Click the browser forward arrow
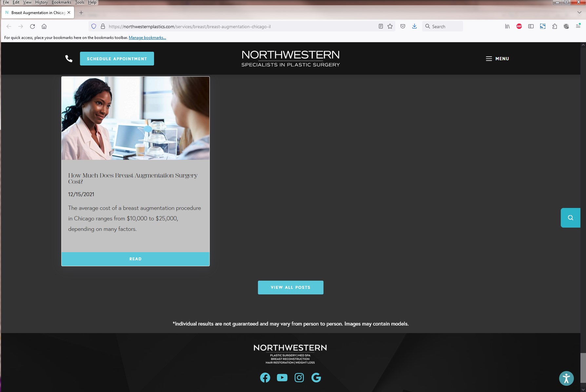The width and height of the screenshot is (586, 392). (x=21, y=27)
